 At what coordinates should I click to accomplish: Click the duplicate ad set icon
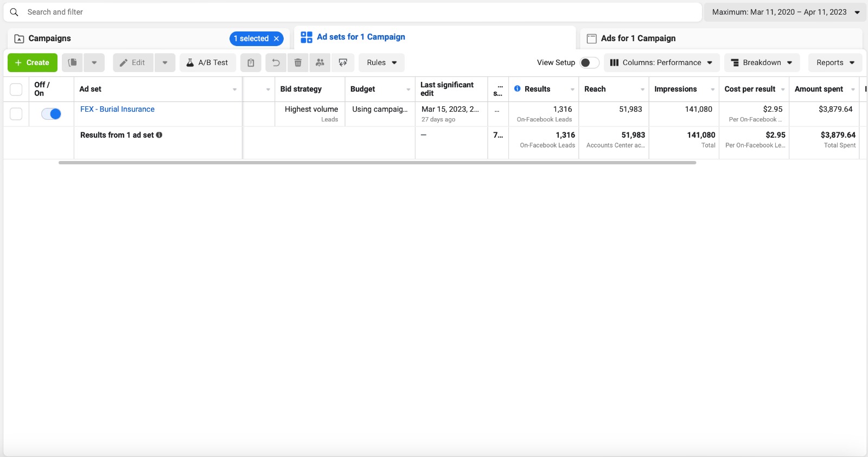click(72, 62)
